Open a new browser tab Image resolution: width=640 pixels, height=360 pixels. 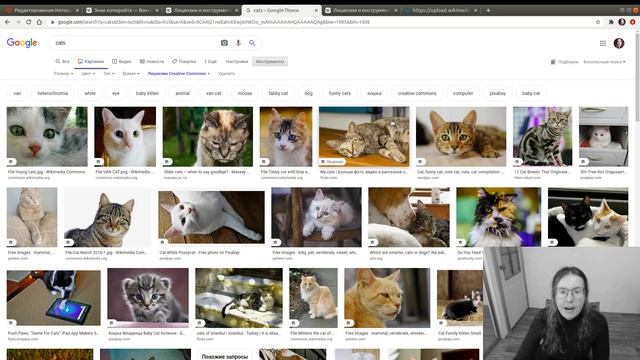(x=488, y=10)
